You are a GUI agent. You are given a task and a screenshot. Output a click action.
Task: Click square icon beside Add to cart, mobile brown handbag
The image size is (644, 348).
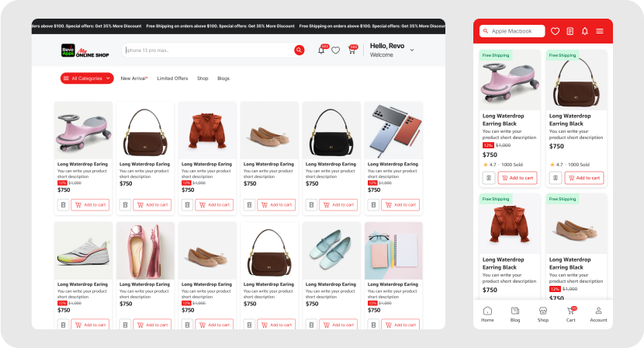click(556, 178)
